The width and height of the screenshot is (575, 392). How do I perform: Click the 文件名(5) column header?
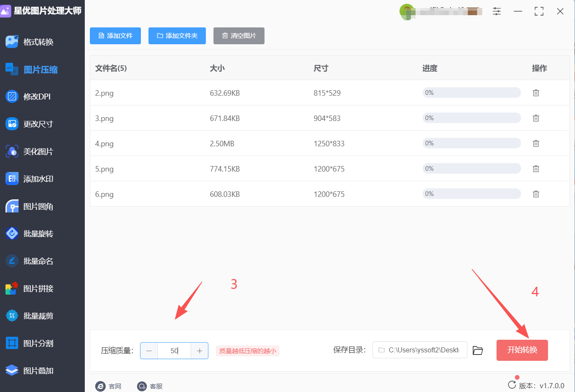(111, 68)
